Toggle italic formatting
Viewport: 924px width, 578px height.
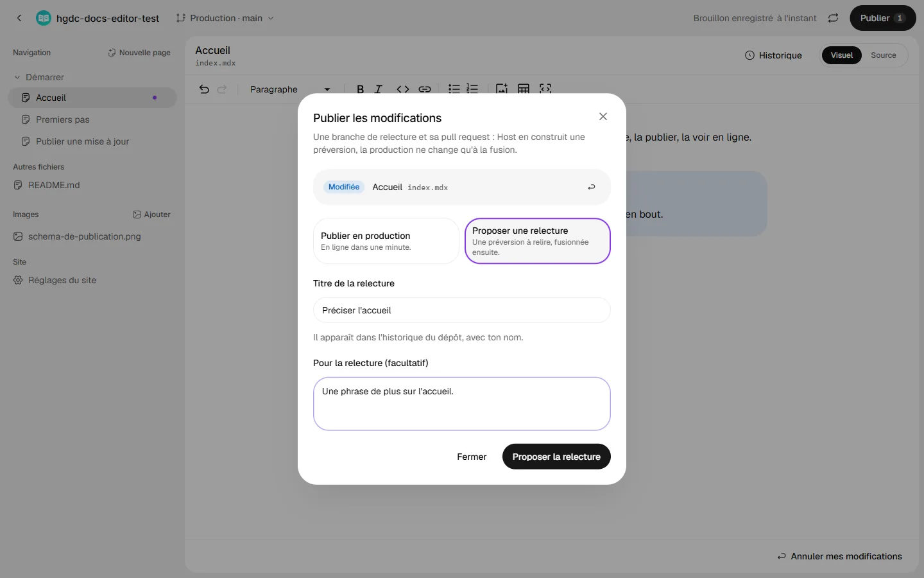[x=379, y=89]
